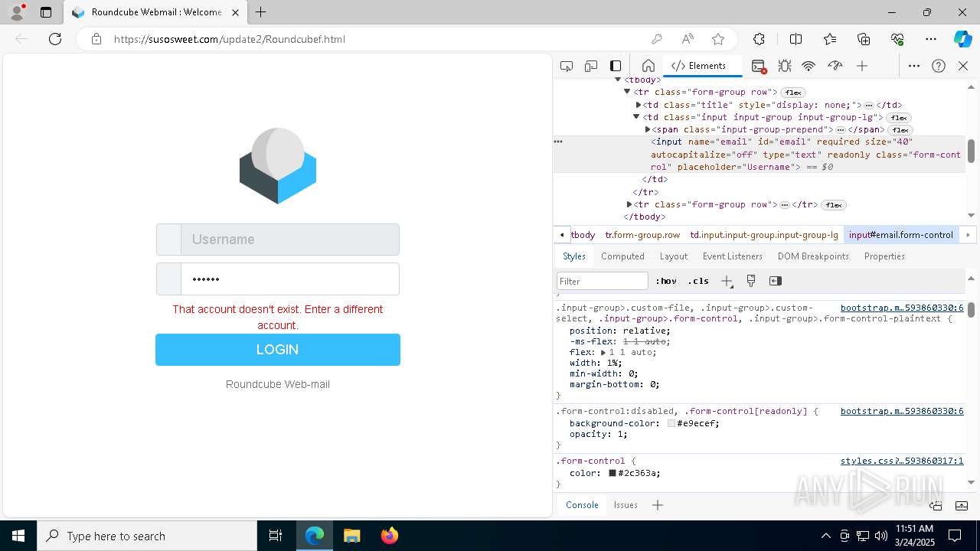
Task: Open Customize and control DevTools ellipsis
Action: 914,66
